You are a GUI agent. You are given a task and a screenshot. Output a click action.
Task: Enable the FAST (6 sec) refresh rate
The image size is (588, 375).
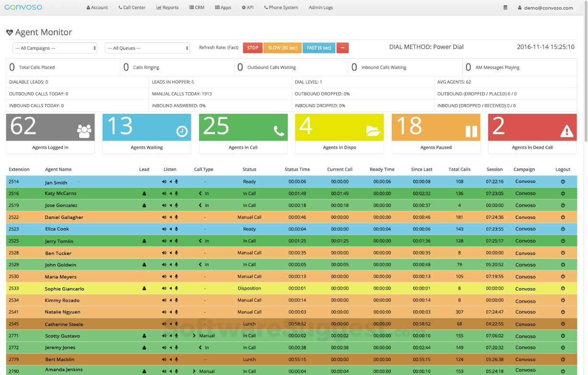[318, 48]
